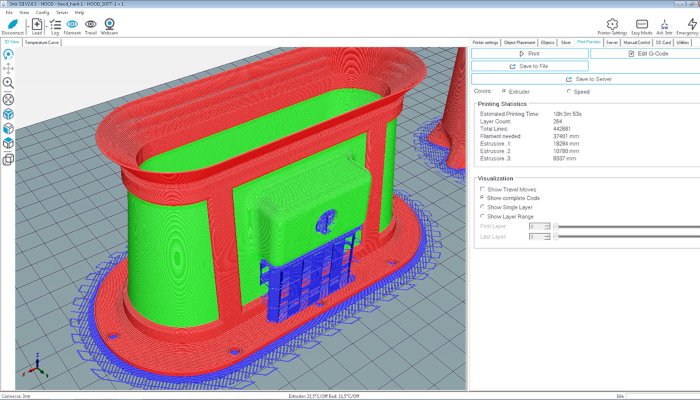Select Show Layer Range option

point(483,216)
